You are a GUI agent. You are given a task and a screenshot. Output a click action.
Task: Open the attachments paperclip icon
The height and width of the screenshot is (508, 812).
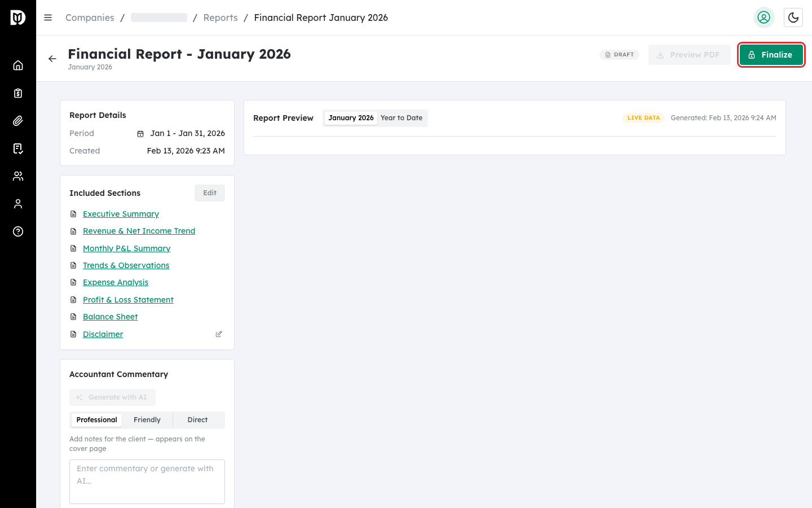(18, 120)
